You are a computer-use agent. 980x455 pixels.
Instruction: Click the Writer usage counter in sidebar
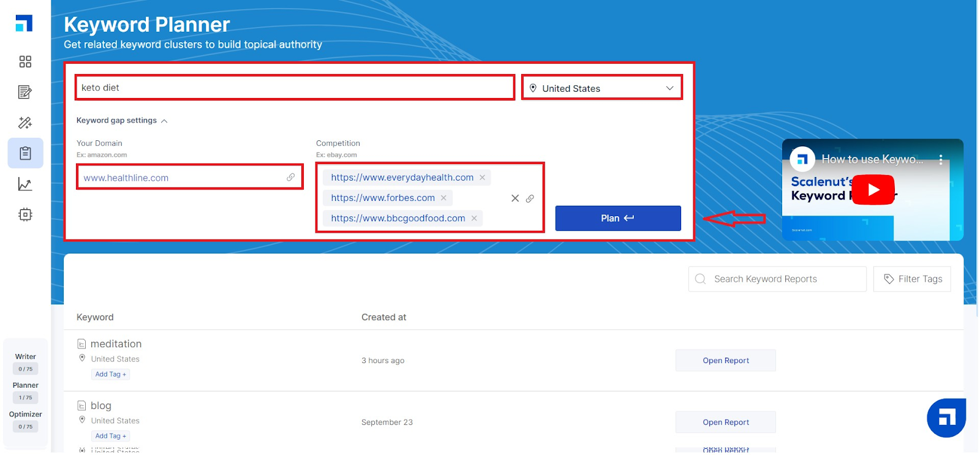(x=25, y=369)
